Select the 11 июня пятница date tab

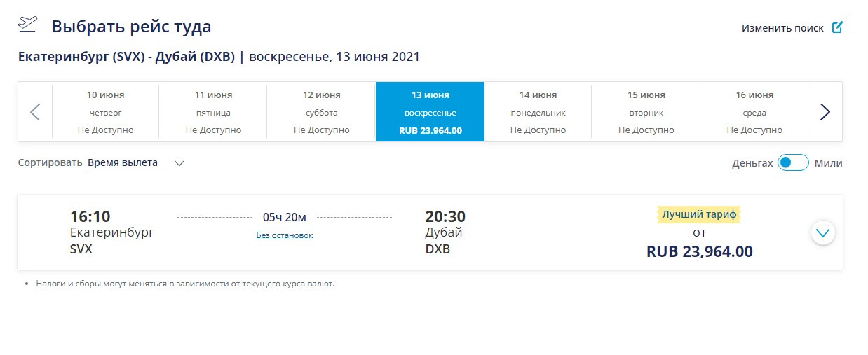click(213, 112)
